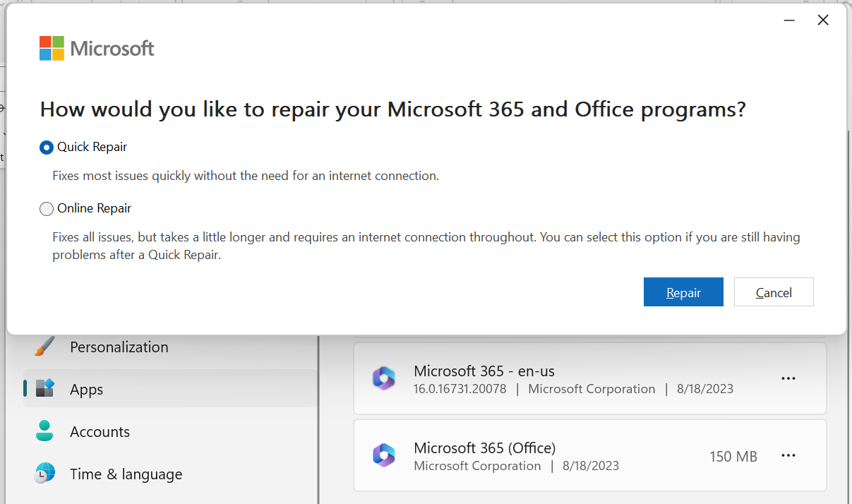This screenshot has height=504, width=852.
Task: Select the Quick Repair radio button
Action: tap(47, 148)
